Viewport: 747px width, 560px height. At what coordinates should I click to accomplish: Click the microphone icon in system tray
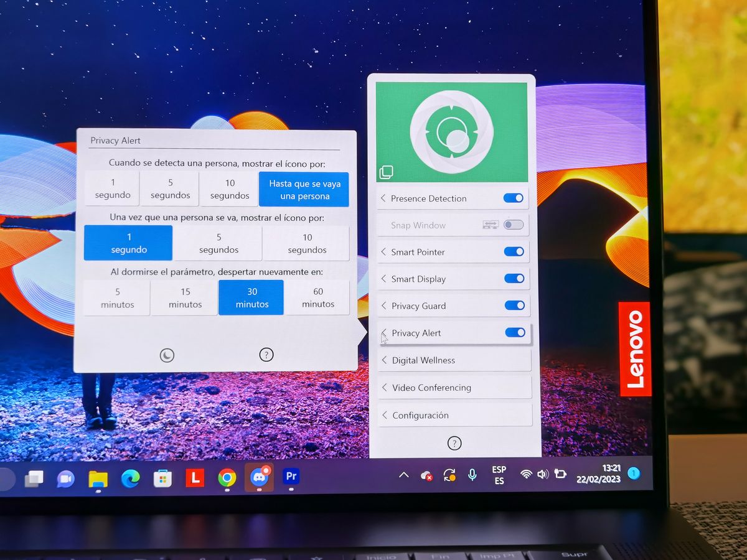(472, 475)
